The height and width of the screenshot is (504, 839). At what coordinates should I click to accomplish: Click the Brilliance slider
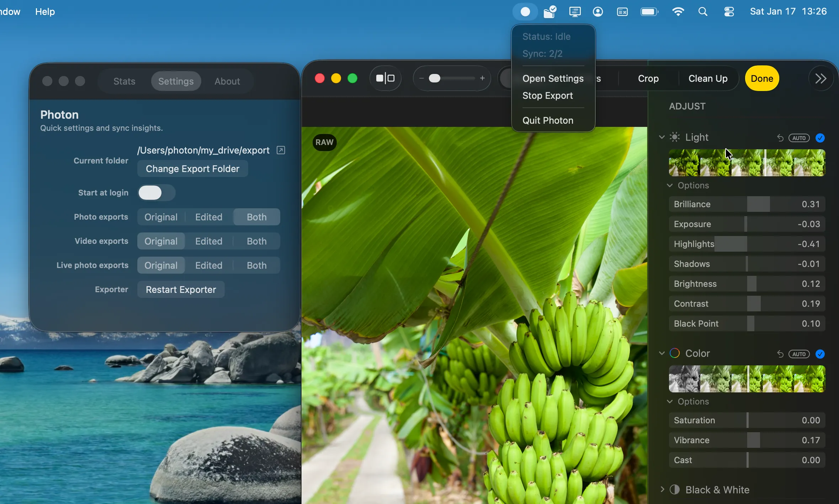747,204
